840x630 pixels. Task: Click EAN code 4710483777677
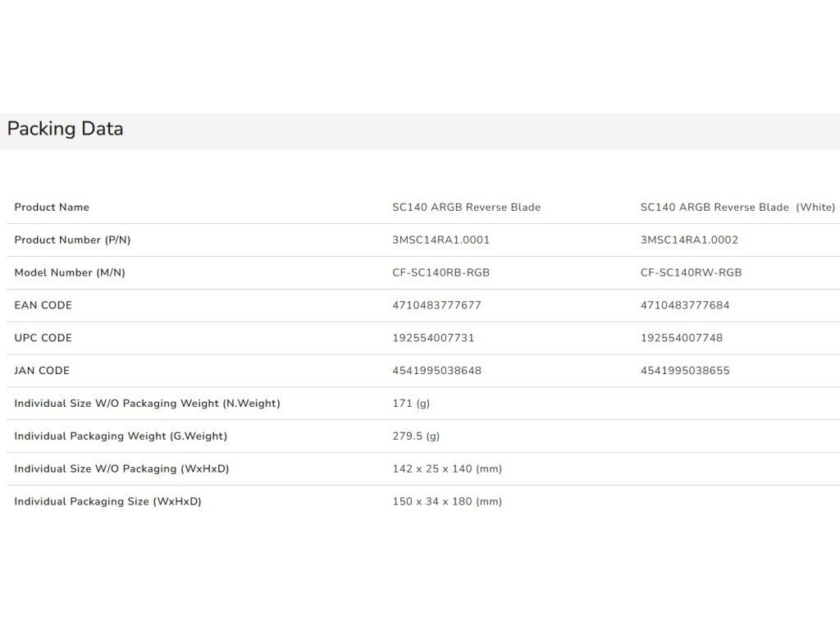436,305
